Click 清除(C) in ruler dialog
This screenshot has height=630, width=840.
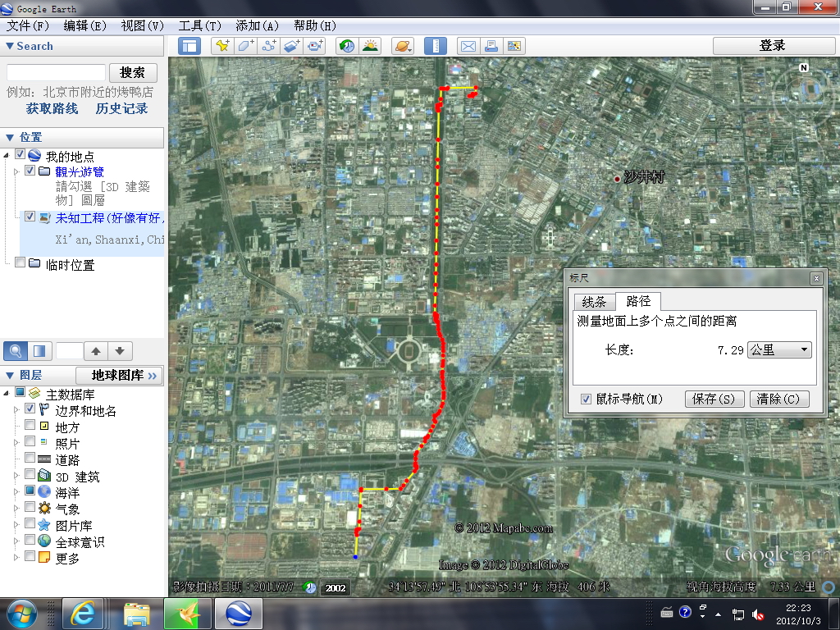(779, 399)
